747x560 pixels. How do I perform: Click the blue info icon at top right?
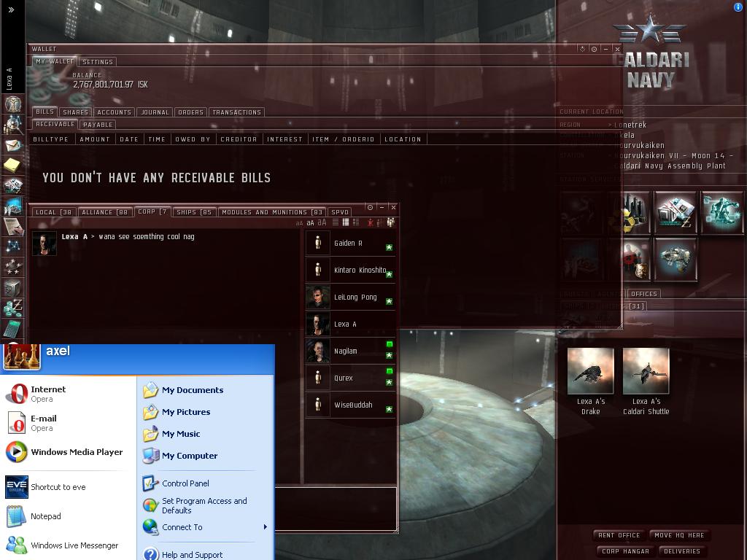click(x=738, y=7)
